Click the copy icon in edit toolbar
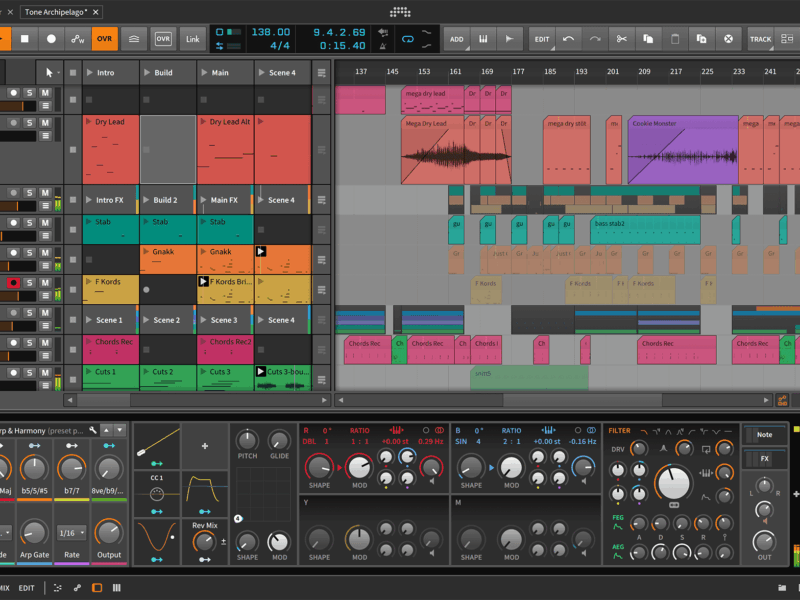This screenshot has height=600, width=800. [x=648, y=39]
